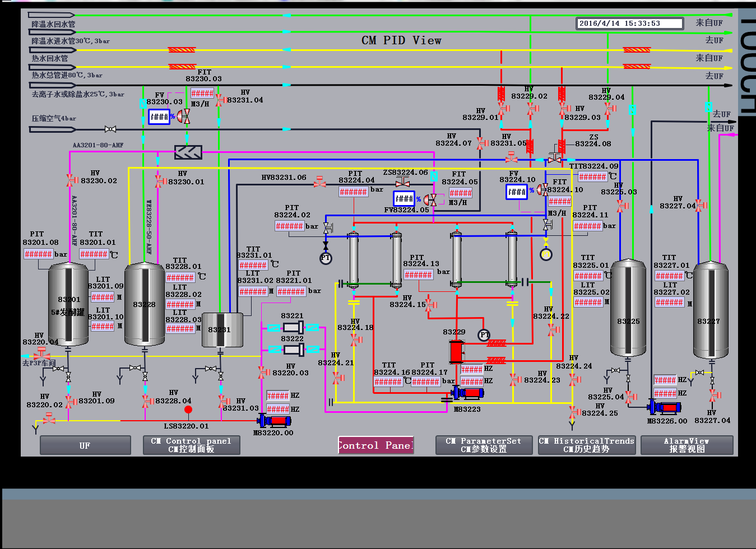Click the M83223 circulation pump
The width and height of the screenshot is (756, 549).
pos(467,393)
